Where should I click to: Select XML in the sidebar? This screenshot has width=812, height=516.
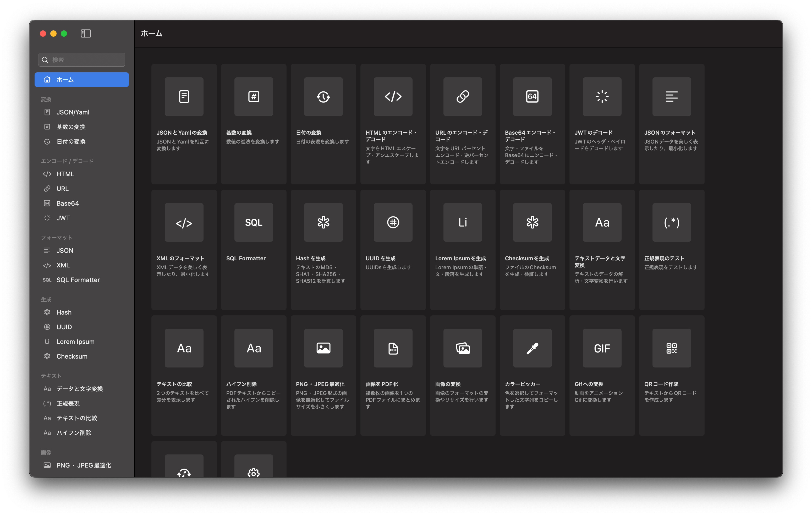coord(82,265)
